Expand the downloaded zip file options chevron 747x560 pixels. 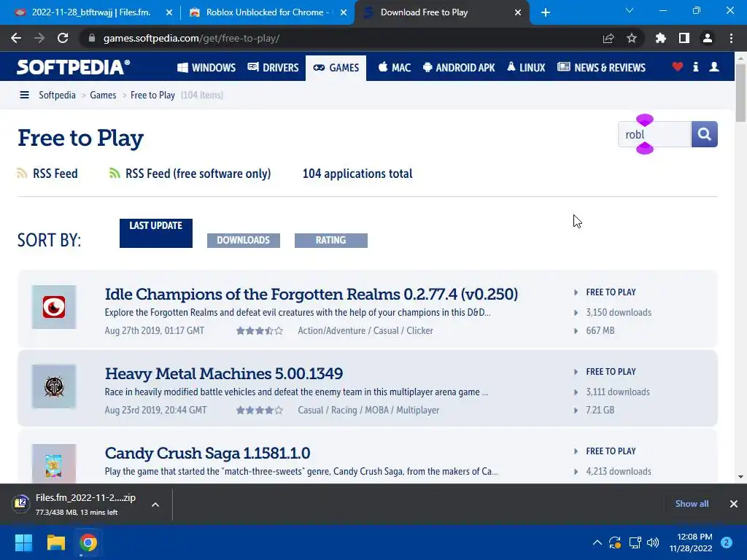[155, 505]
